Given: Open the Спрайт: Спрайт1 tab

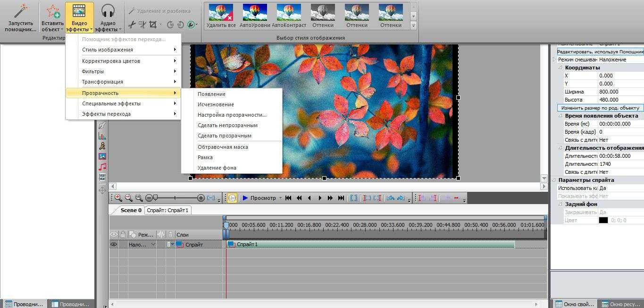Looking at the screenshot, I should point(167,210).
